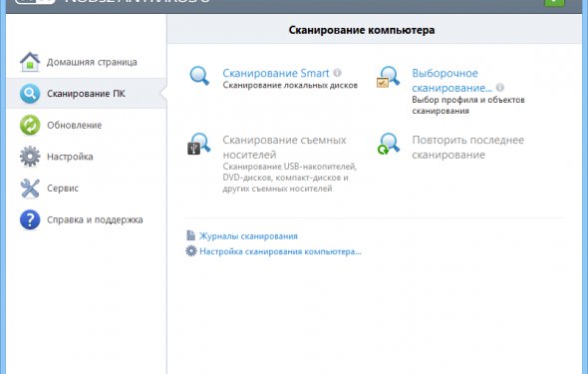Click the description Сканирование USB-накопителей, DVD-дисков
The width and height of the screenshot is (588, 374).
pos(289,178)
